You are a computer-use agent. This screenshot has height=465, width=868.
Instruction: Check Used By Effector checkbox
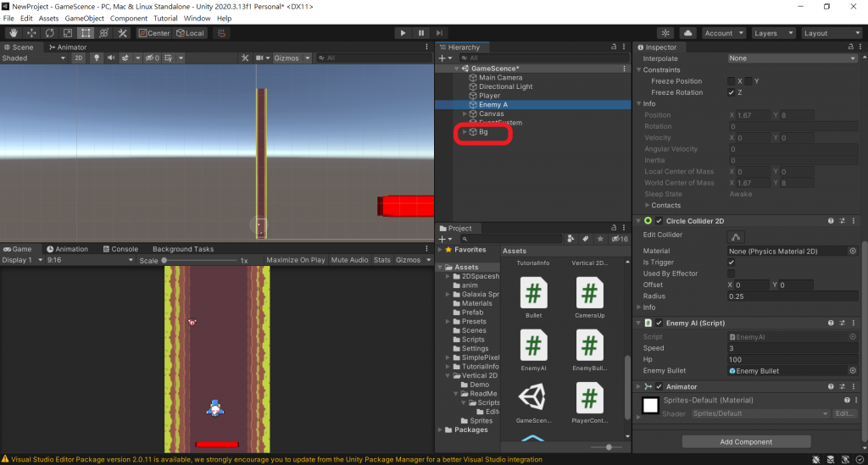tap(732, 273)
